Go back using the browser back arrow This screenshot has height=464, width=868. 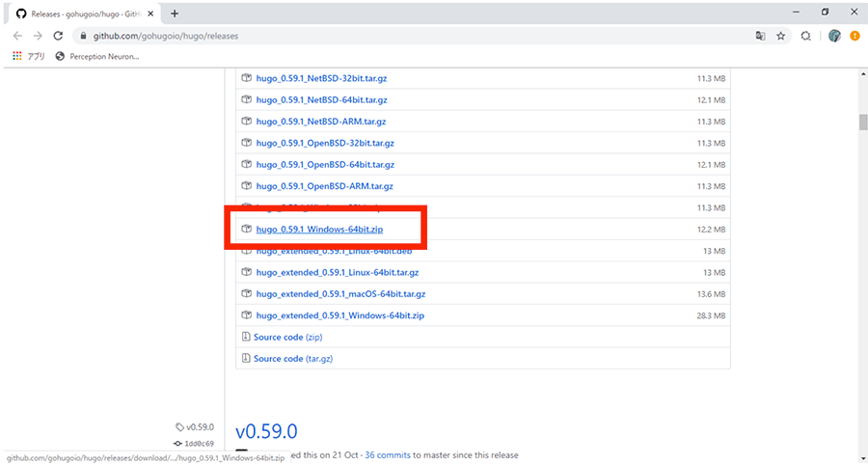point(17,36)
